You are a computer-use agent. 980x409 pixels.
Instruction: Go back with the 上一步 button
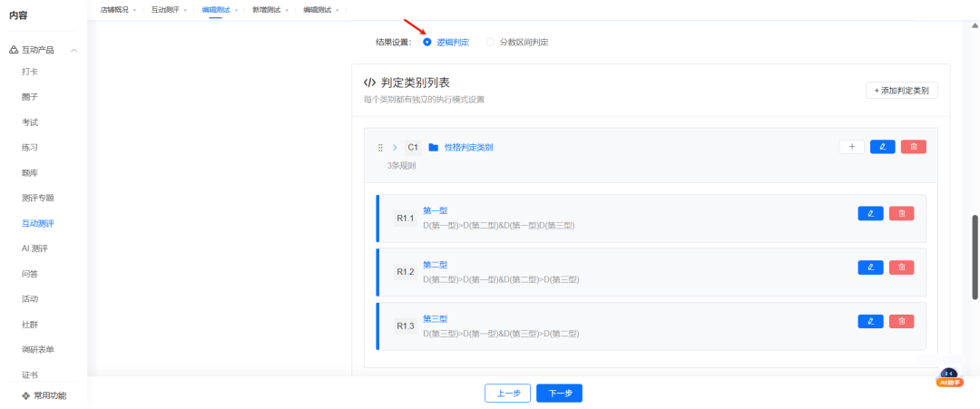[x=507, y=393]
